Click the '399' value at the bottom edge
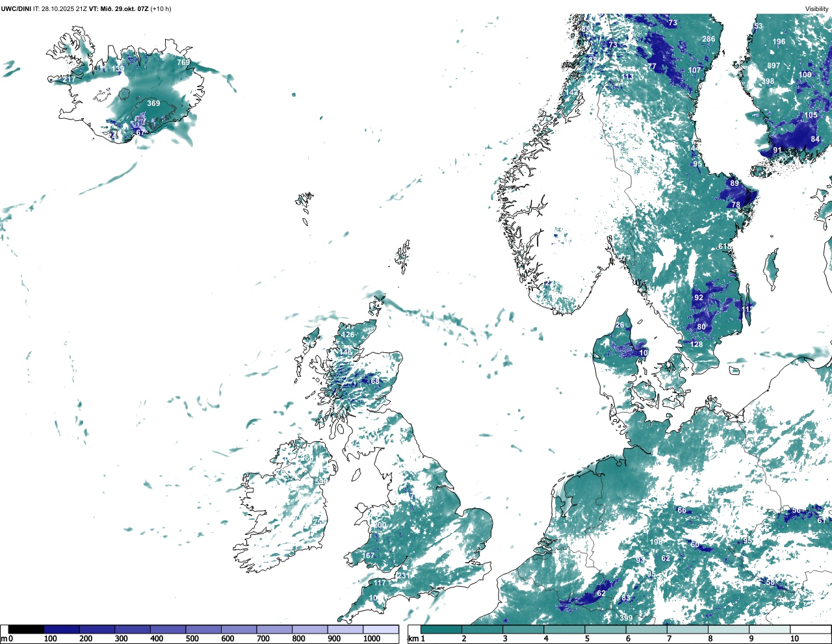 (626, 618)
